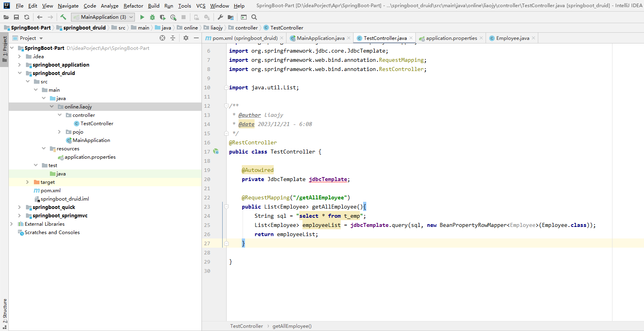Click Locate/Scroll from Source target icon
Screen dimensions: 644x331
162,38
